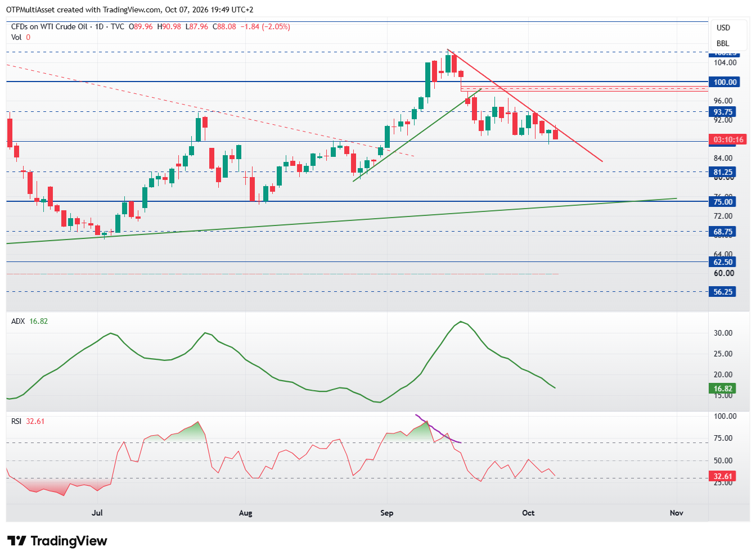This screenshot has height=560, width=756.
Task: Click the red countdown timer price tag
Action: (x=728, y=139)
